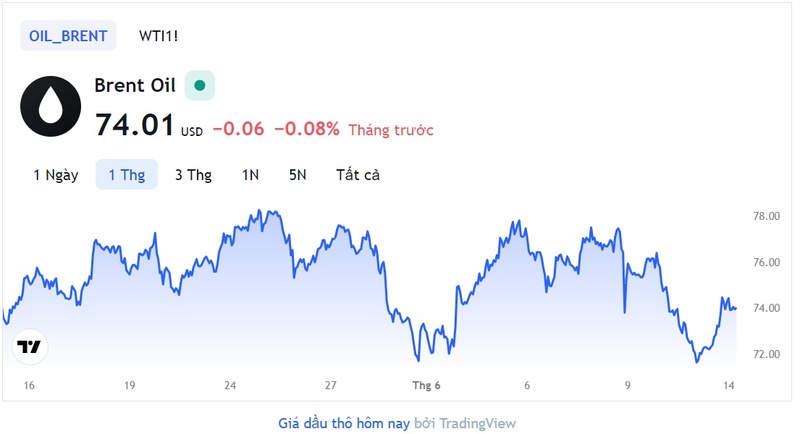Open the Giá dầu thô hôm nay link
Image resolution: width=800 pixels, height=434 pixels.
[344, 423]
